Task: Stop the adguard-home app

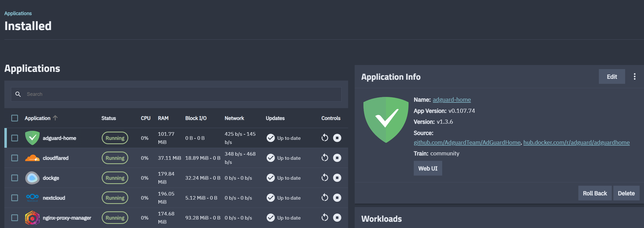Action: pos(337,138)
